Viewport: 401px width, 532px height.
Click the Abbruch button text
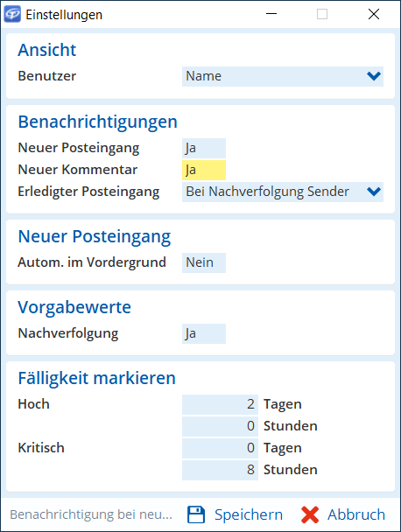pyautogui.click(x=356, y=514)
